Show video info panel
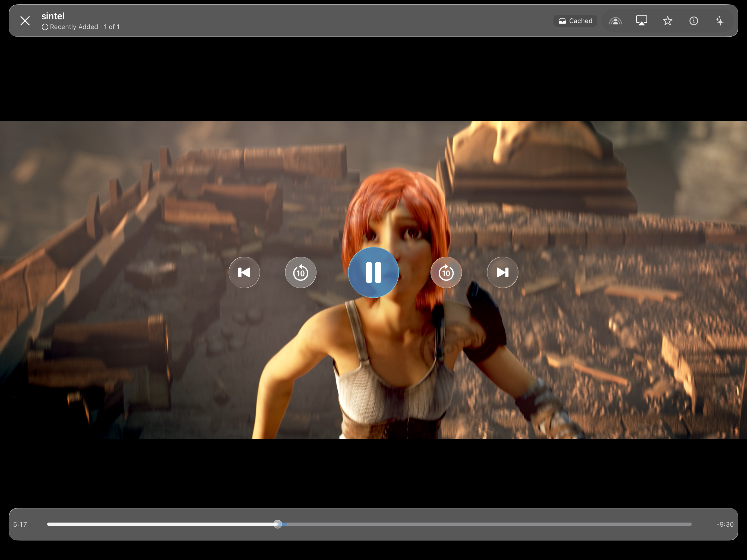 point(694,21)
